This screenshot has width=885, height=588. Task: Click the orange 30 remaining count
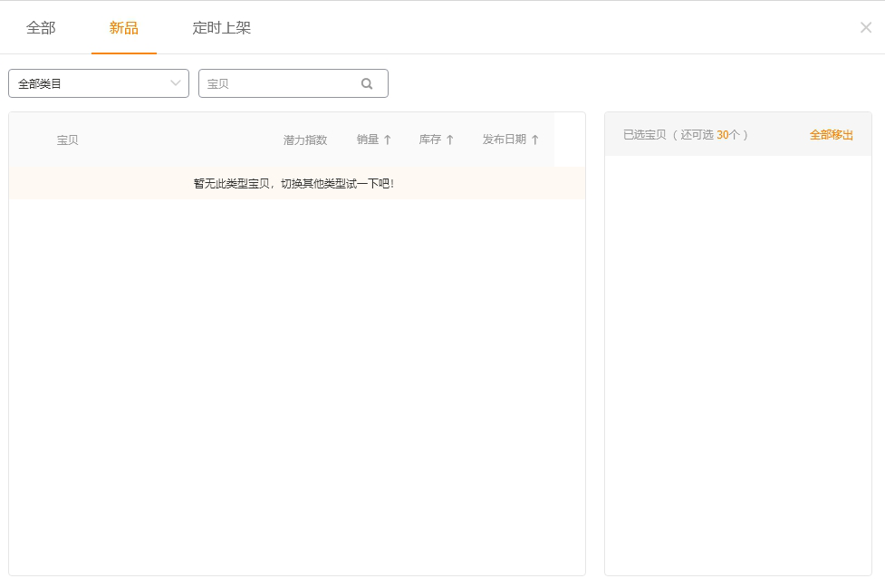tap(722, 135)
